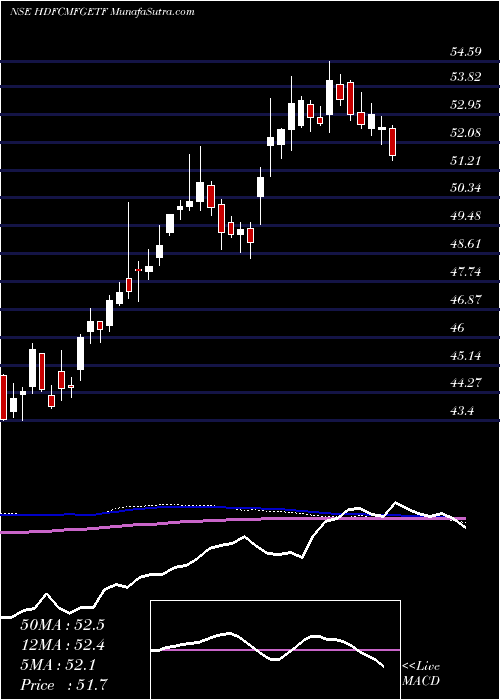500x700 pixels.
Task: Click the 43.4 price axis label
Action: (462, 411)
